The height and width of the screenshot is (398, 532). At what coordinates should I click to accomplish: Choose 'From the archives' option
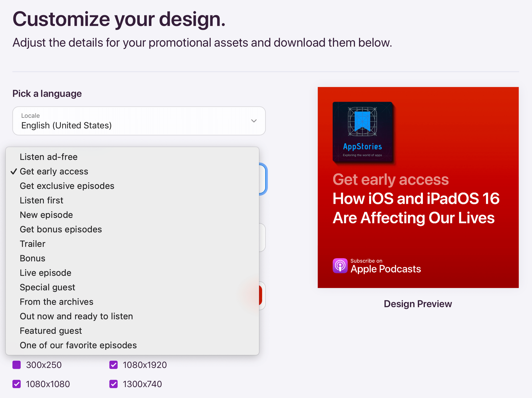(x=132, y=302)
